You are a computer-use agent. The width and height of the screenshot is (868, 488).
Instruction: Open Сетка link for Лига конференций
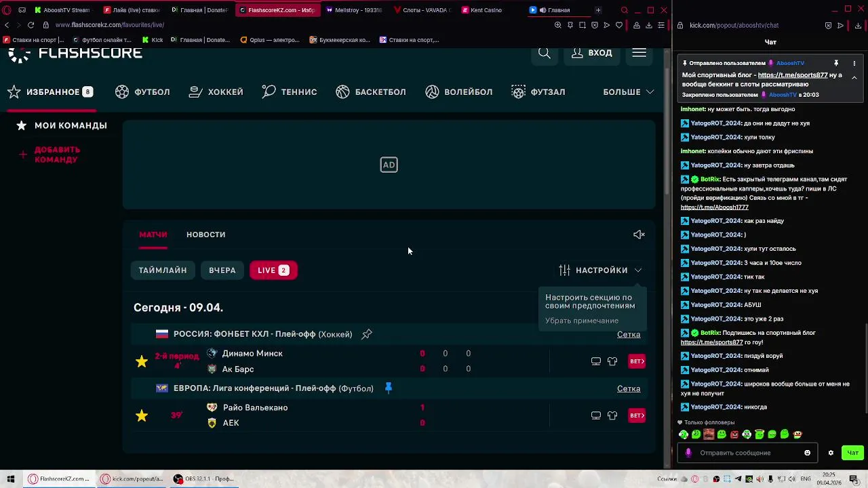click(x=629, y=388)
